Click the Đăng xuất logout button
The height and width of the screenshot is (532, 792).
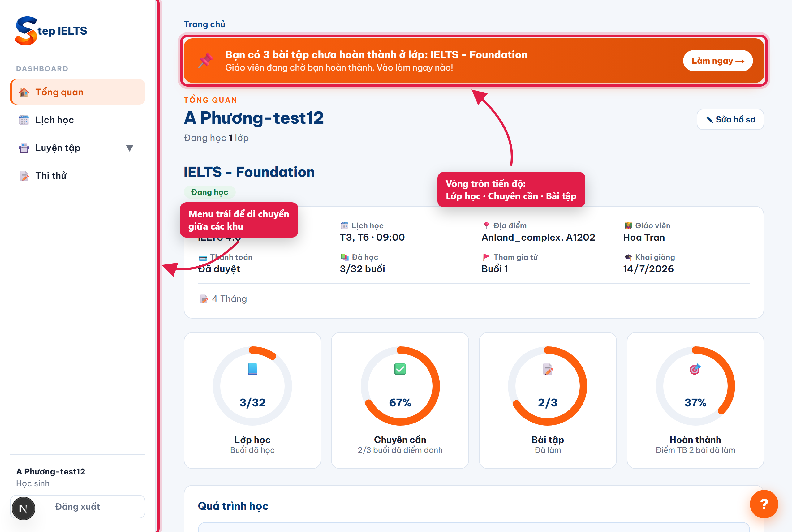[78, 507]
